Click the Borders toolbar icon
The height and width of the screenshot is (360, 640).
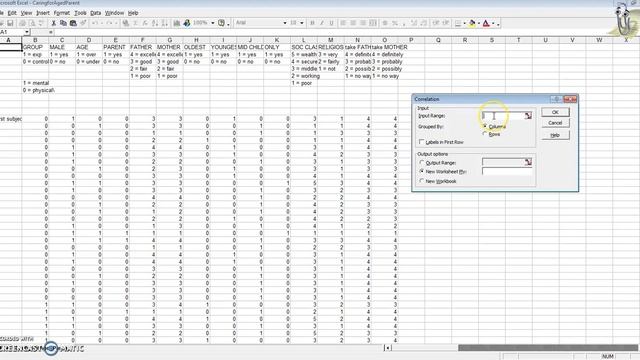tap(458, 23)
